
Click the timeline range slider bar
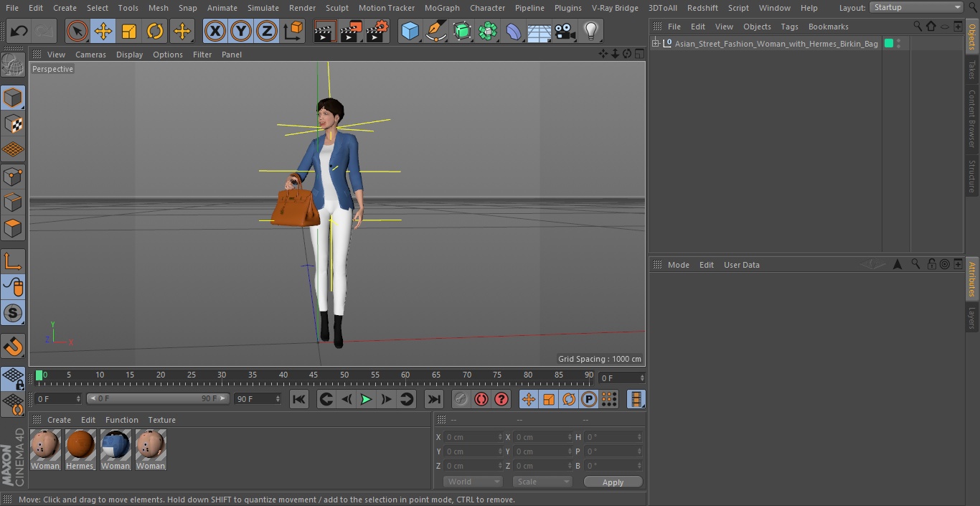(158, 398)
